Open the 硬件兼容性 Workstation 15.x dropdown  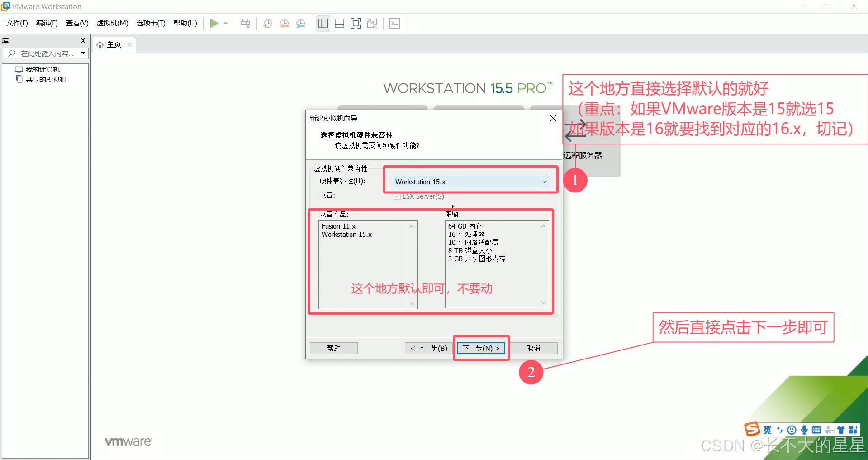tap(471, 182)
